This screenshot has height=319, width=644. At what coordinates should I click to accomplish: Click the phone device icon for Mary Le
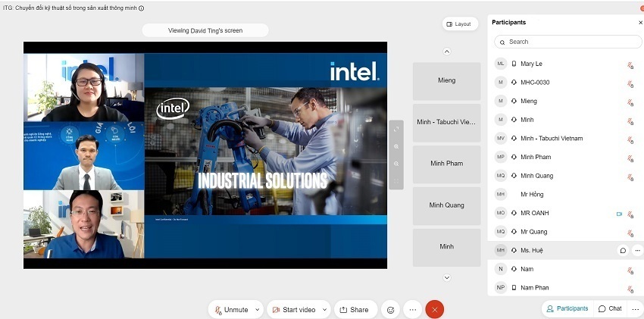514,64
